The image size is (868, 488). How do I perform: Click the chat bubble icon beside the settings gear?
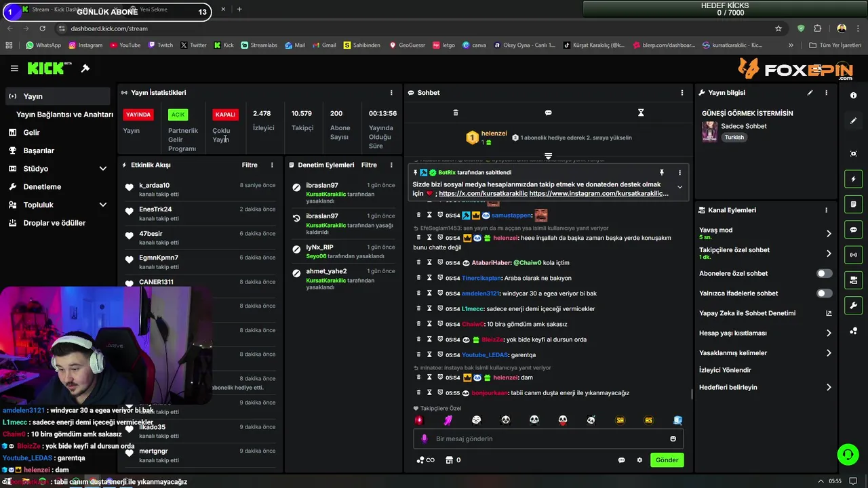point(621,460)
